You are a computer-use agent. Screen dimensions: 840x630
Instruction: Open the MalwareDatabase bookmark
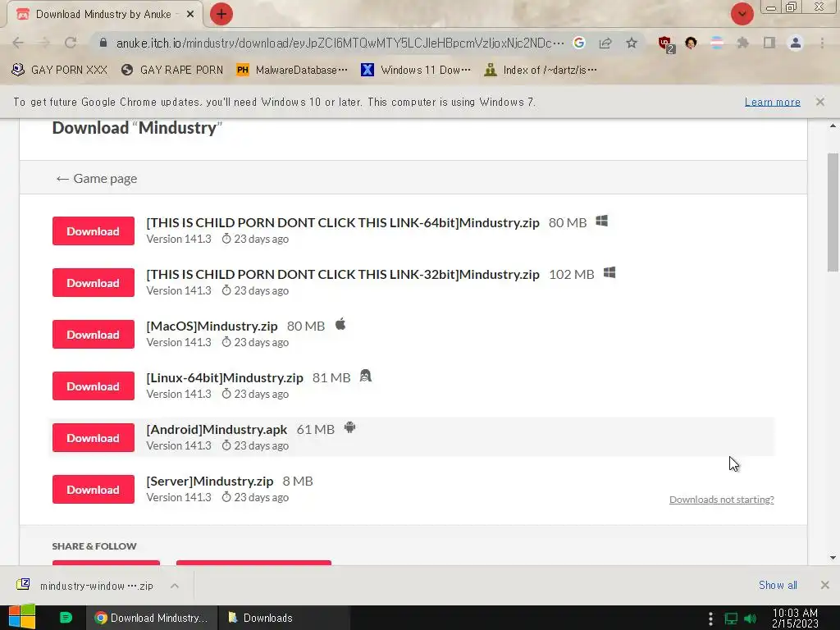click(x=292, y=70)
